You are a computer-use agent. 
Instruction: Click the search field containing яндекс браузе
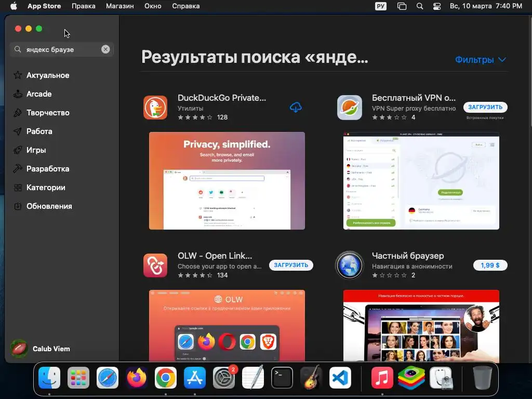(62, 49)
